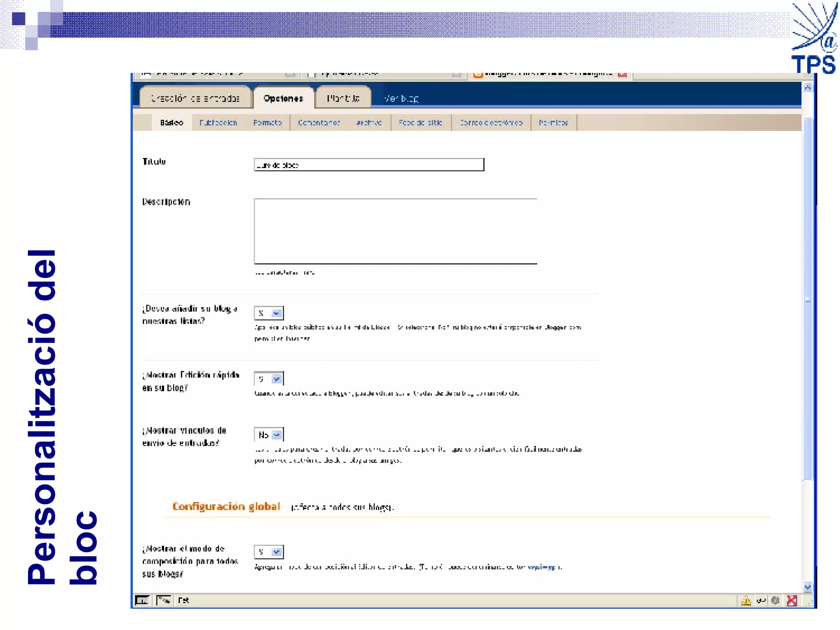Click the Publicación subtab link
The image size is (840, 630).
tap(218, 123)
